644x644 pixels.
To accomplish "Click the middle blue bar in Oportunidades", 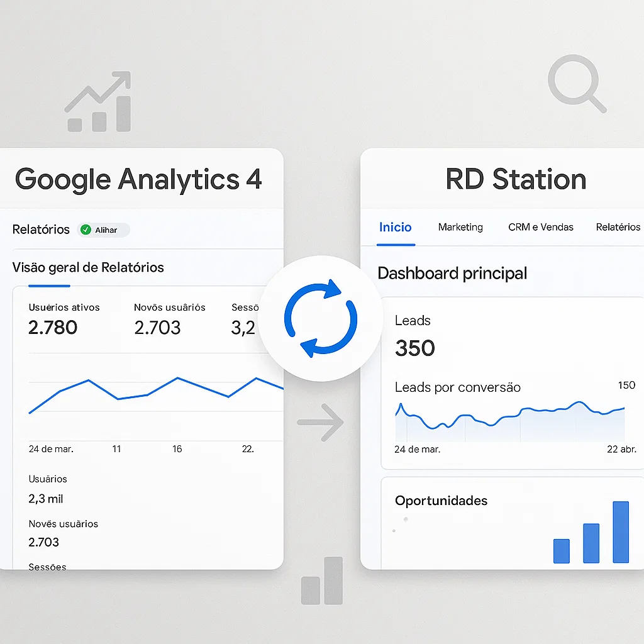I will 591,543.
